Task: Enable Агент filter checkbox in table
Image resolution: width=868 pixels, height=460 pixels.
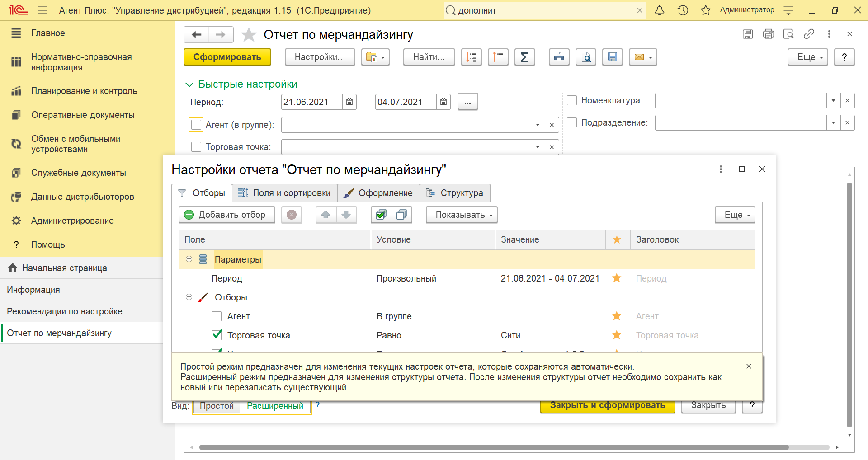Action: tap(217, 316)
